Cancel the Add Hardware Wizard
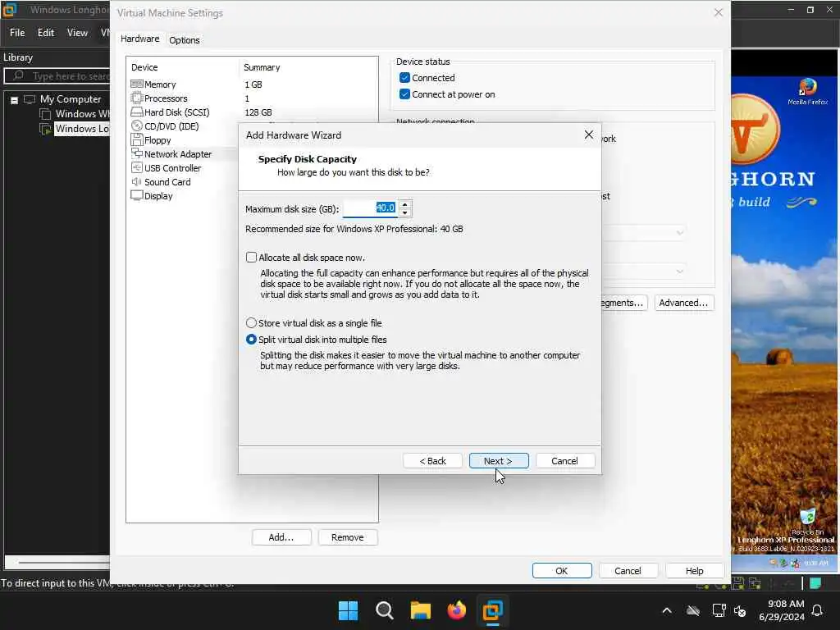Image resolution: width=840 pixels, height=630 pixels. point(564,461)
